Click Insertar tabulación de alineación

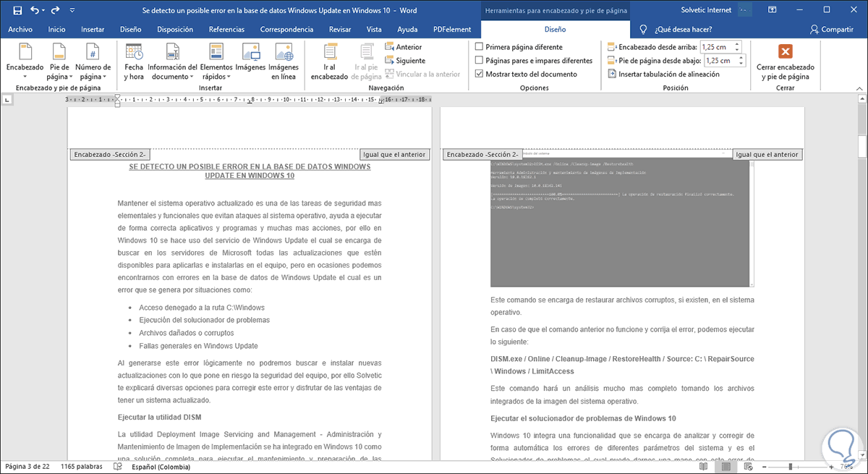(x=663, y=74)
